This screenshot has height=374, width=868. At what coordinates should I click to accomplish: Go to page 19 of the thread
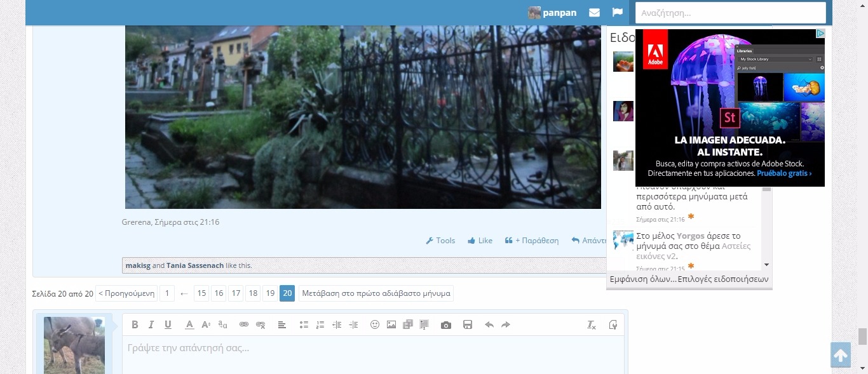point(270,293)
